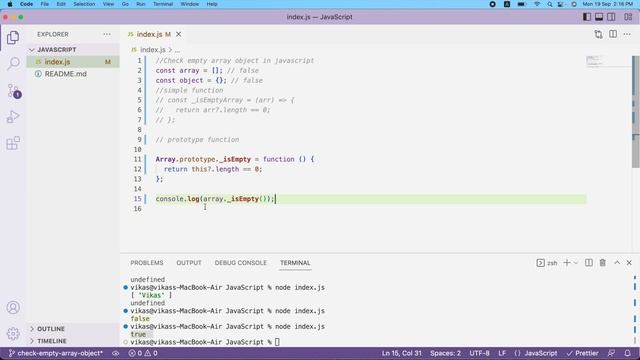Change encoding via UTF-8

tap(479, 353)
